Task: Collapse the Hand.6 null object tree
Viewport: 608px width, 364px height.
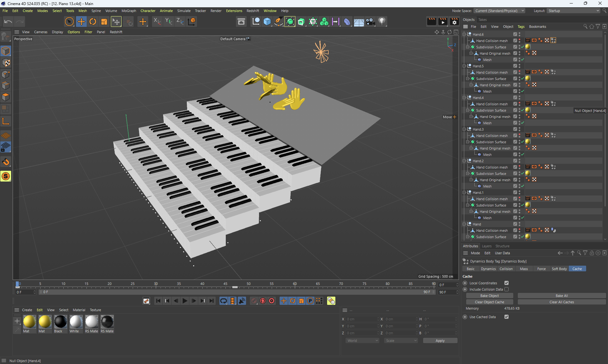Action: pos(464,34)
